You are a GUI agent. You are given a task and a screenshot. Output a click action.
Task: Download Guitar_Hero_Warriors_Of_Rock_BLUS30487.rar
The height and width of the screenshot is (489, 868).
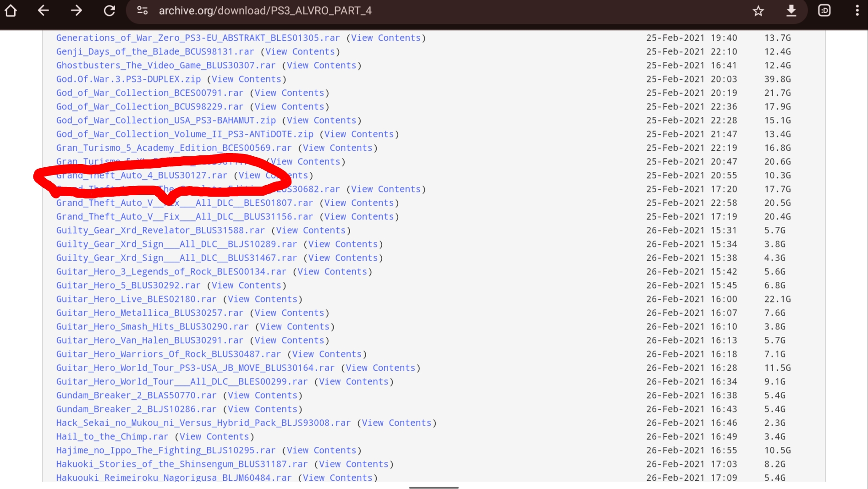169,354
